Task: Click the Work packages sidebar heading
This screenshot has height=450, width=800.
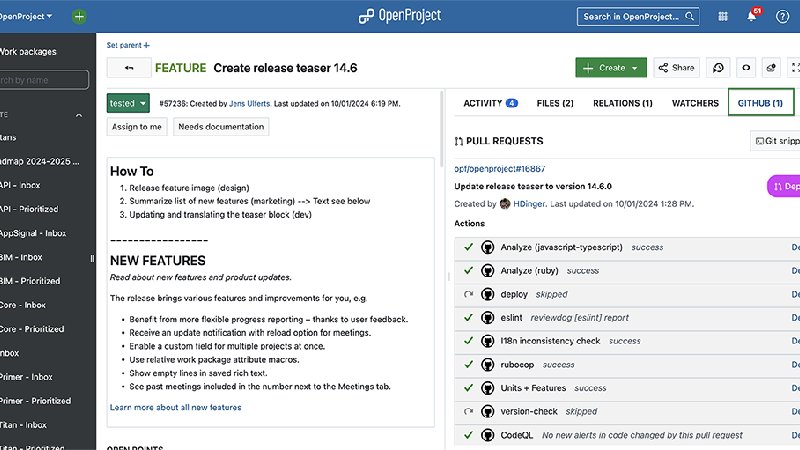Action: (28, 52)
